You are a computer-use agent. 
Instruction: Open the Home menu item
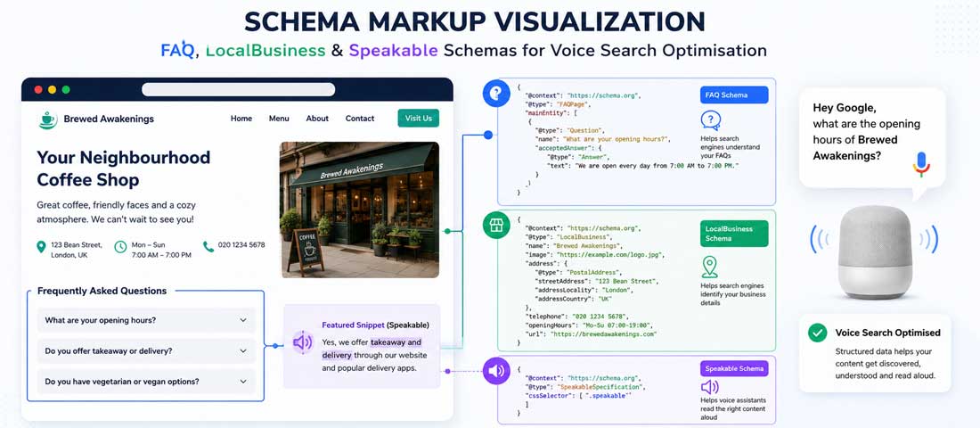click(x=241, y=119)
